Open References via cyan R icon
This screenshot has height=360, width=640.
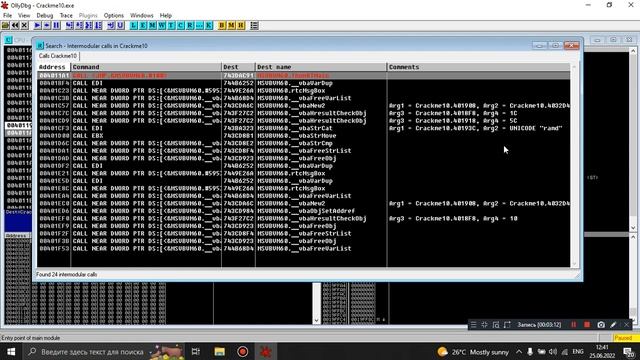pyautogui.click(x=190, y=25)
